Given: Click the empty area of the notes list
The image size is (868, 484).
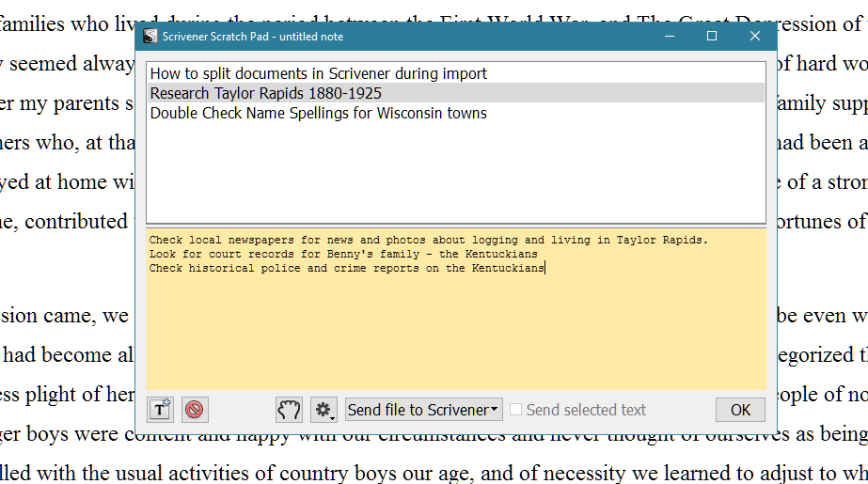Looking at the screenshot, I should click(456, 174).
